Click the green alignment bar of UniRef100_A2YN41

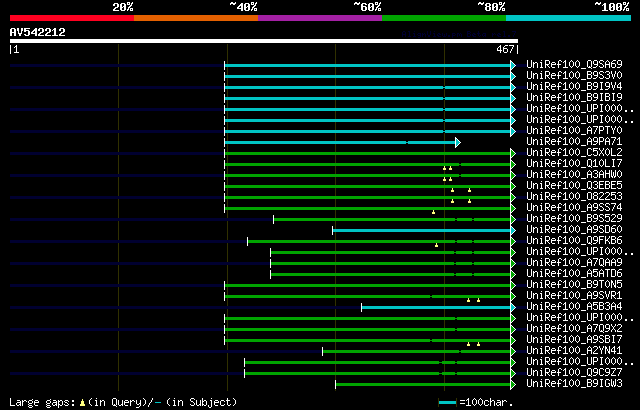(416, 352)
